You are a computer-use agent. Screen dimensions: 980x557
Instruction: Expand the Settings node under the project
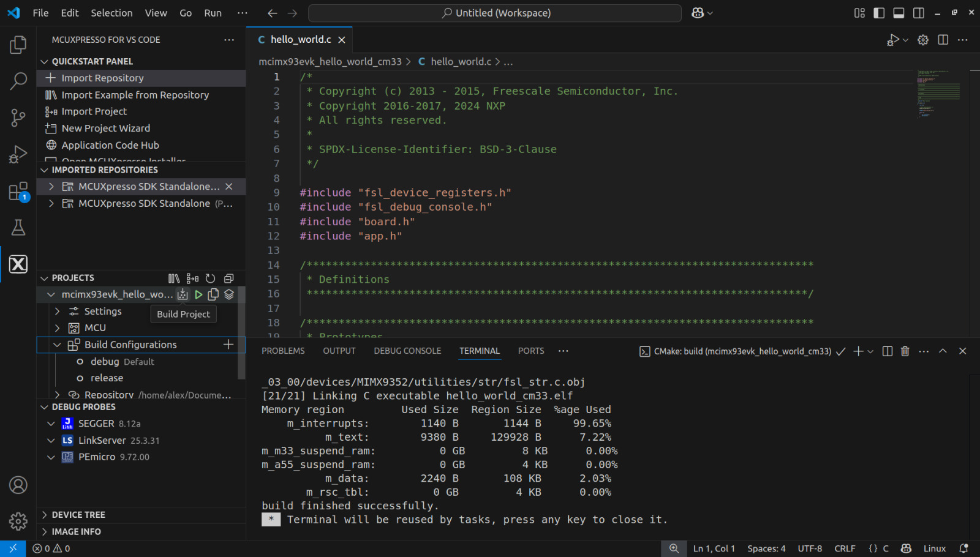click(x=57, y=311)
